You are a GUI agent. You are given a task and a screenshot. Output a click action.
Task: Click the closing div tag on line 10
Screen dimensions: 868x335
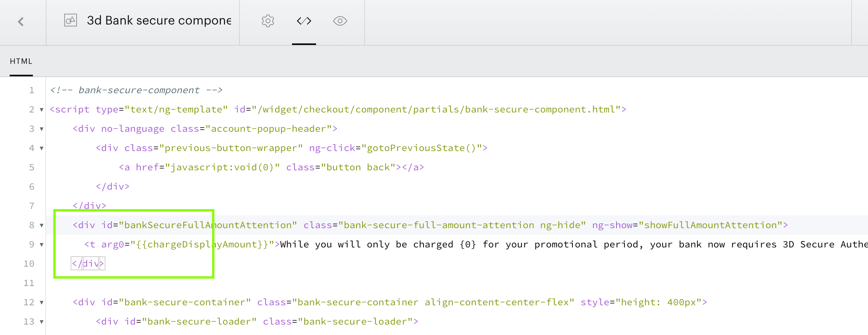point(88,264)
